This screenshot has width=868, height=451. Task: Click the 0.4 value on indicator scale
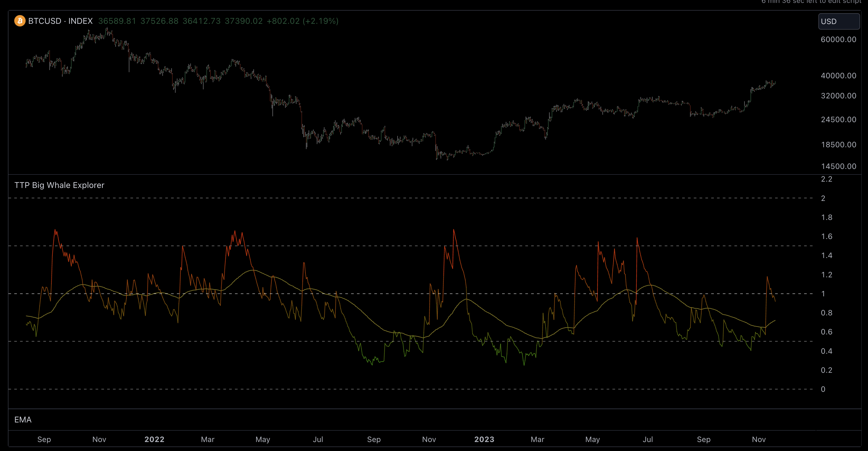[x=826, y=351]
